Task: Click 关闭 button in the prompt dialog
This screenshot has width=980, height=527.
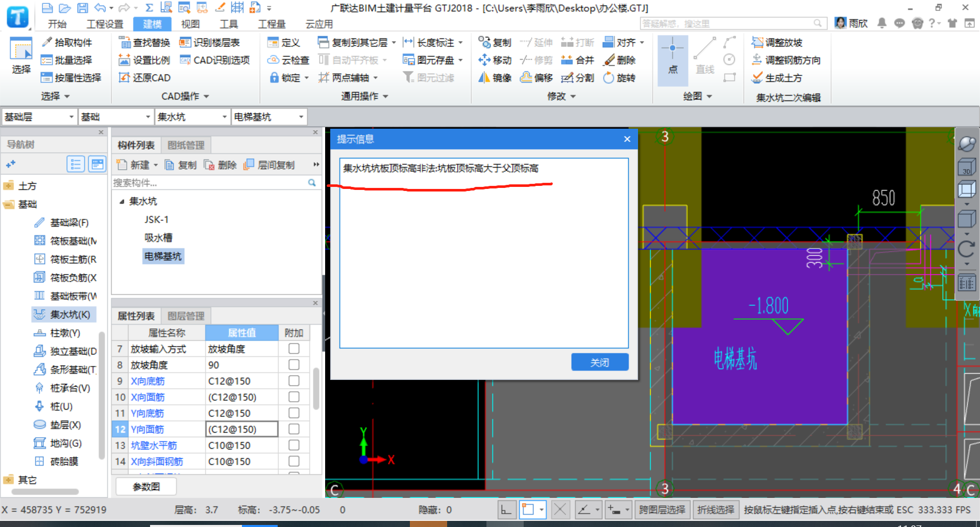Action: click(x=600, y=363)
